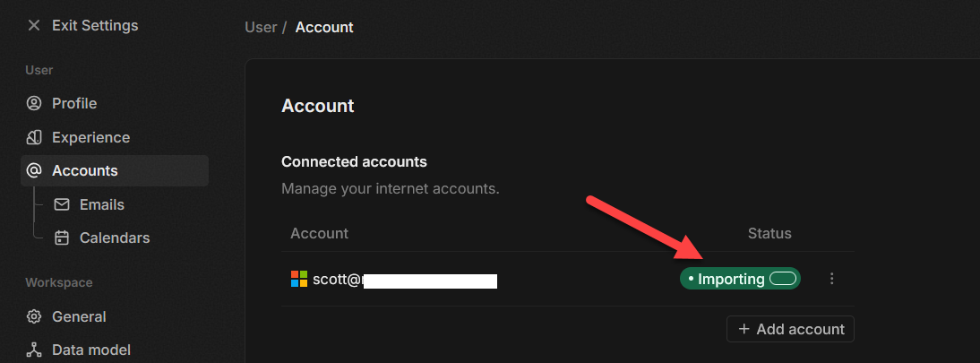Click the Exit Settings X icon
This screenshot has width=980, height=363.
coord(34,25)
